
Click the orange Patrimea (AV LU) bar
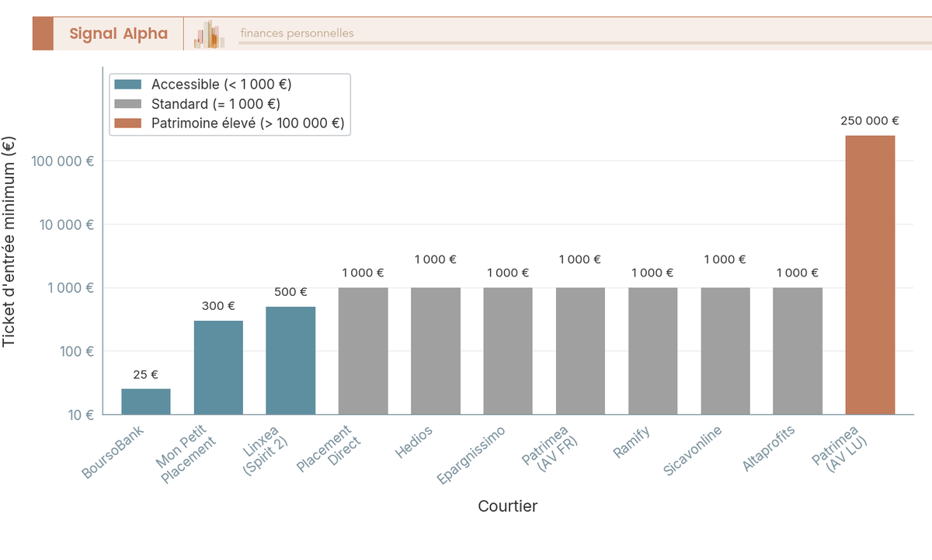870,272
